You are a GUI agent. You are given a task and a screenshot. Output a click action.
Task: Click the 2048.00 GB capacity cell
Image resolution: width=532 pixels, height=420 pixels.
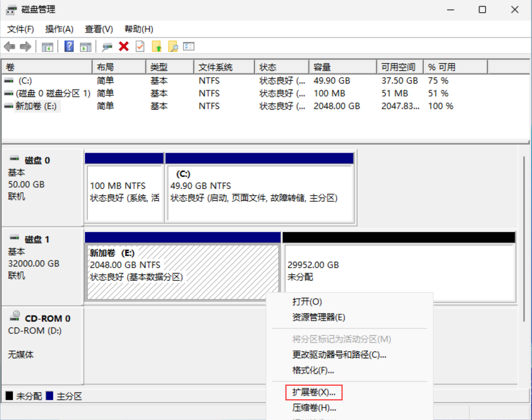click(337, 106)
